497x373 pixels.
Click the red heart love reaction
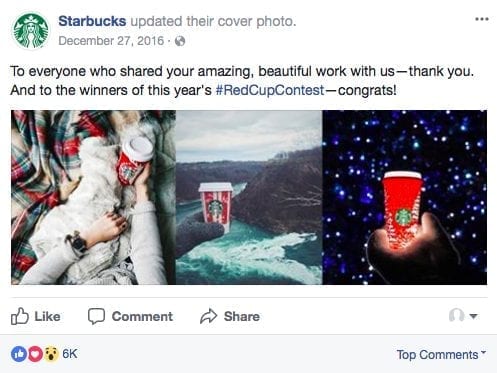click(x=35, y=354)
